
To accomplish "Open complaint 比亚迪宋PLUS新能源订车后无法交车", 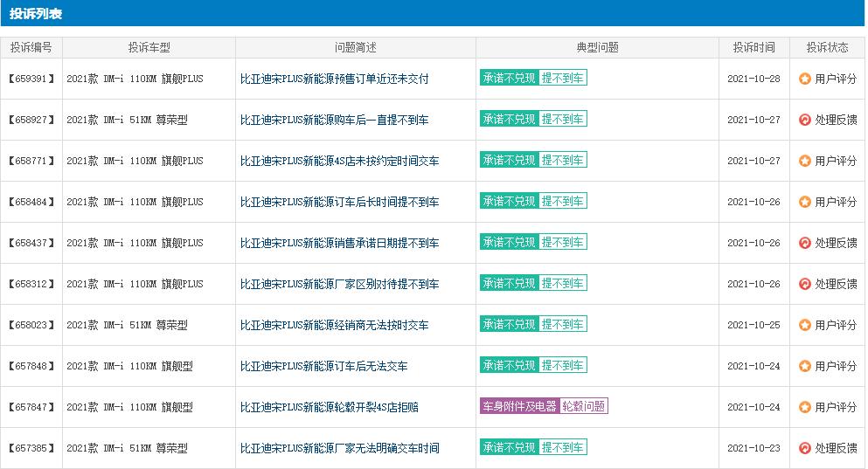I will [323, 366].
